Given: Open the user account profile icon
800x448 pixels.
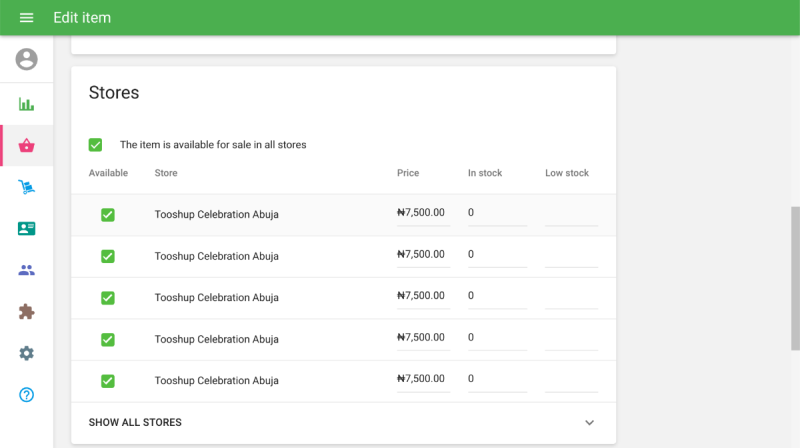Looking at the screenshot, I should [x=27, y=60].
